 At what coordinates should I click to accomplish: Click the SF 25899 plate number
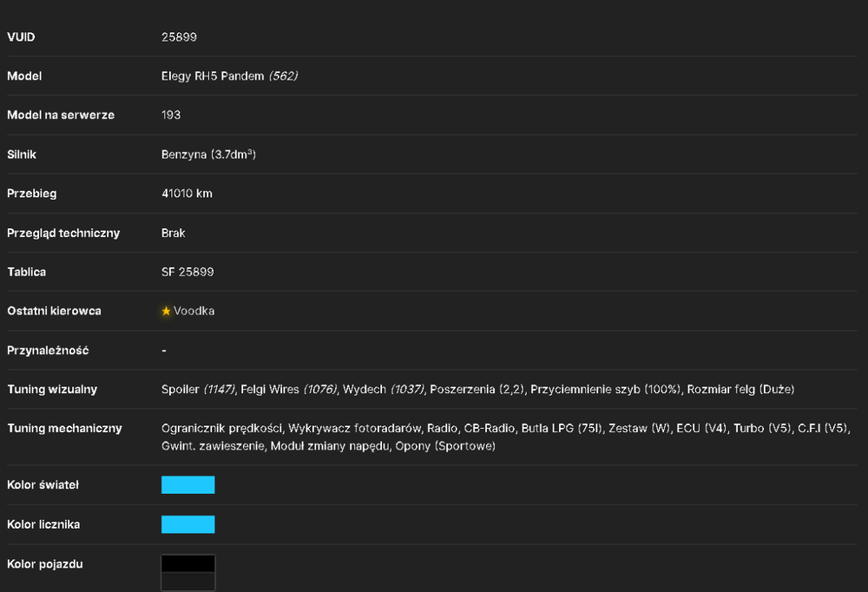187,272
